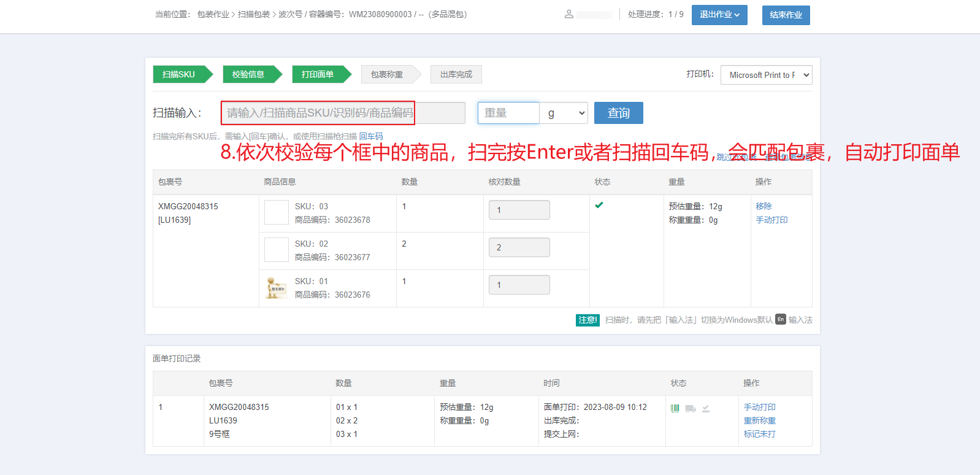Click the green checkmark in 状态 column
The image size is (980, 475).
599,205
